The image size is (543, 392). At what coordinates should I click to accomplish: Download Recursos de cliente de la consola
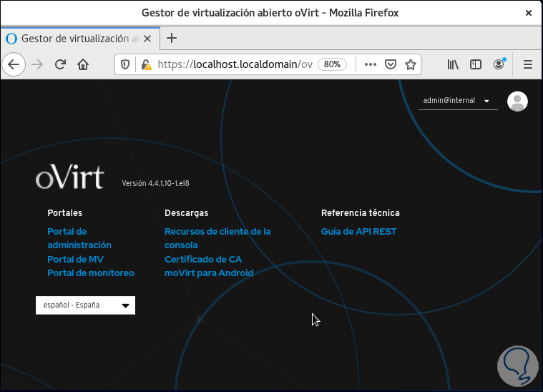point(217,238)
